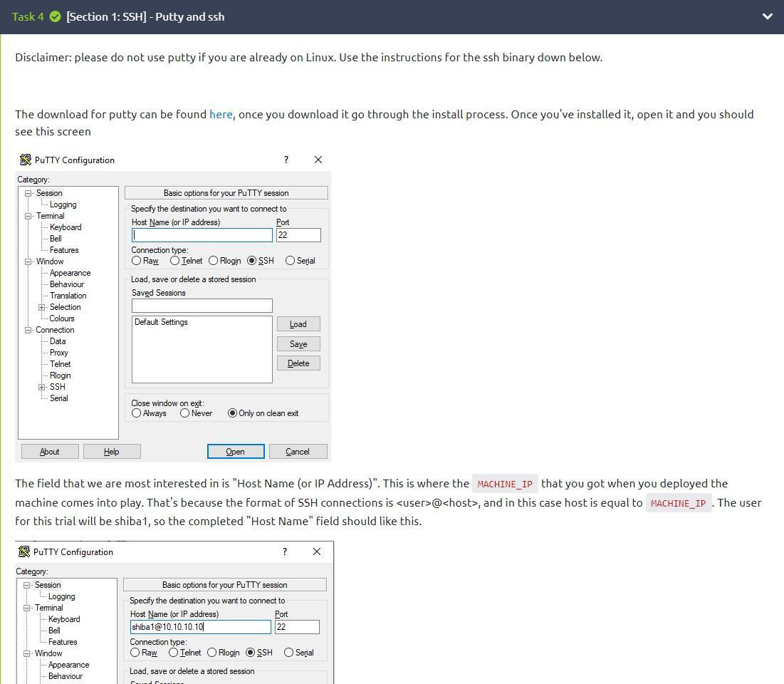
Task: Expand the SSH tree node
Action: click(42, 387)
